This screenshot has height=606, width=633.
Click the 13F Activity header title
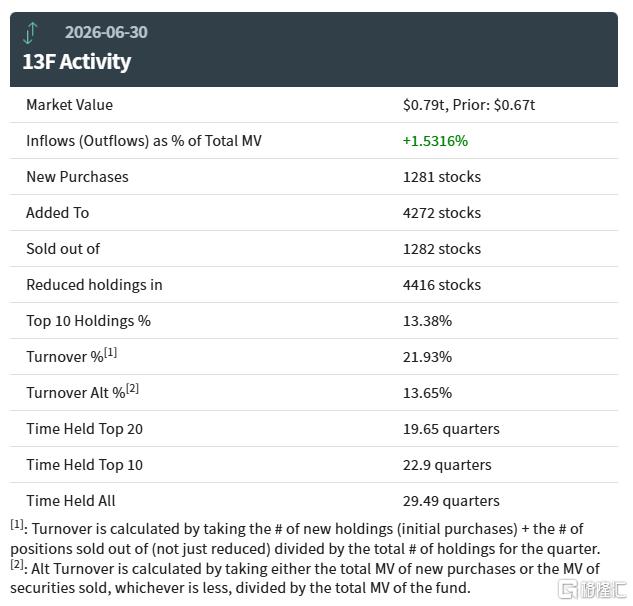pyautogui.click(x=77, y=61)
